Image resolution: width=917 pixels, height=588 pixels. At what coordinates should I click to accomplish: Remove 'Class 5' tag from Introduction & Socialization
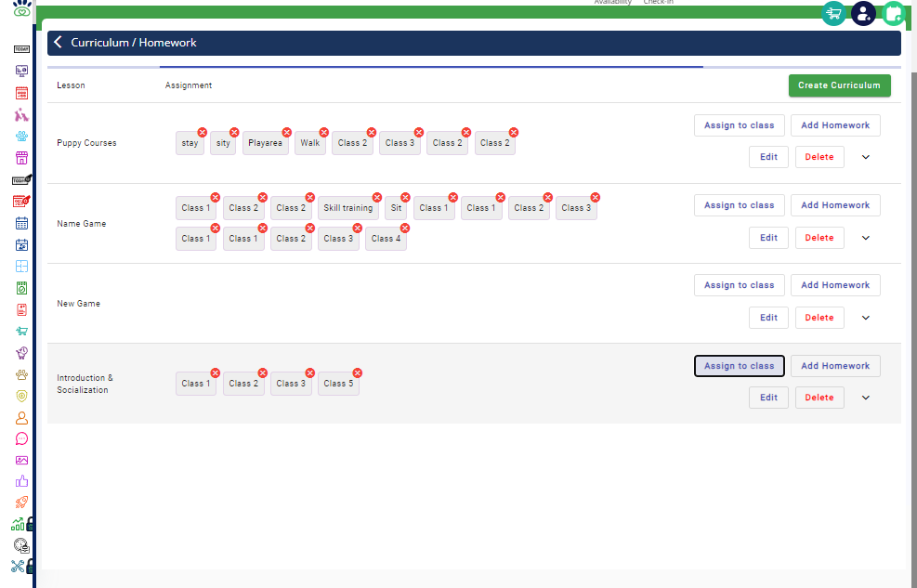(358, 372)
